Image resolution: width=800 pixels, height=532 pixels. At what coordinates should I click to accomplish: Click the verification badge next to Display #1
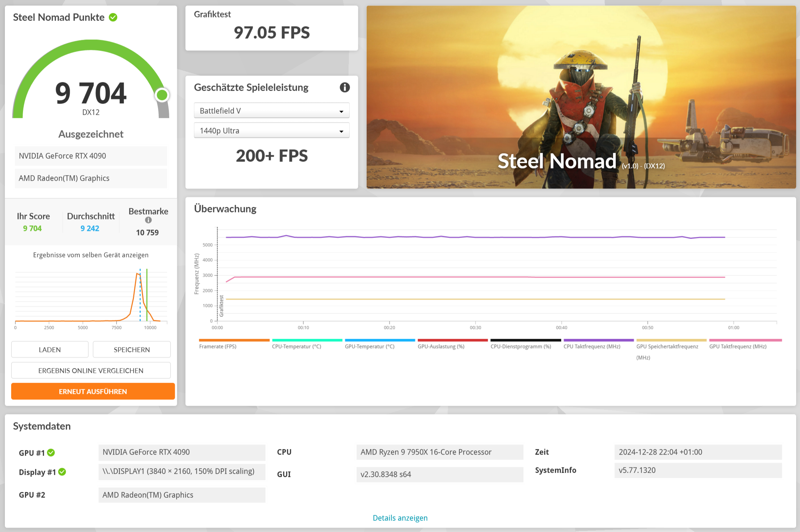pos(62,472)
